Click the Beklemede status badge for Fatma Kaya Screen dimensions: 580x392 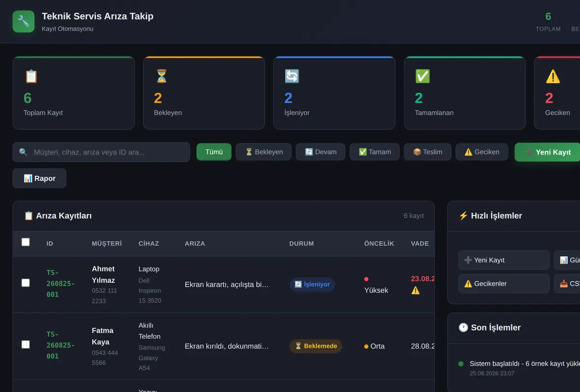316,346
